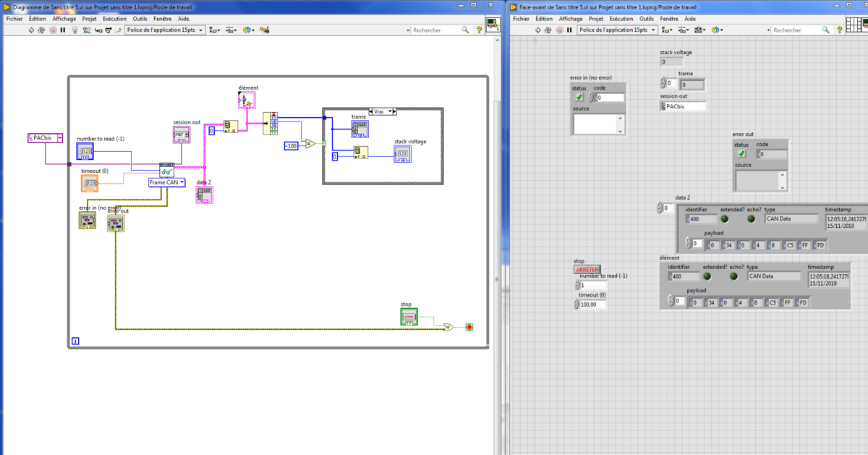Toggle the error in status indicator
This screenshot has height=455, width=868.
click(x=579, y=98)
